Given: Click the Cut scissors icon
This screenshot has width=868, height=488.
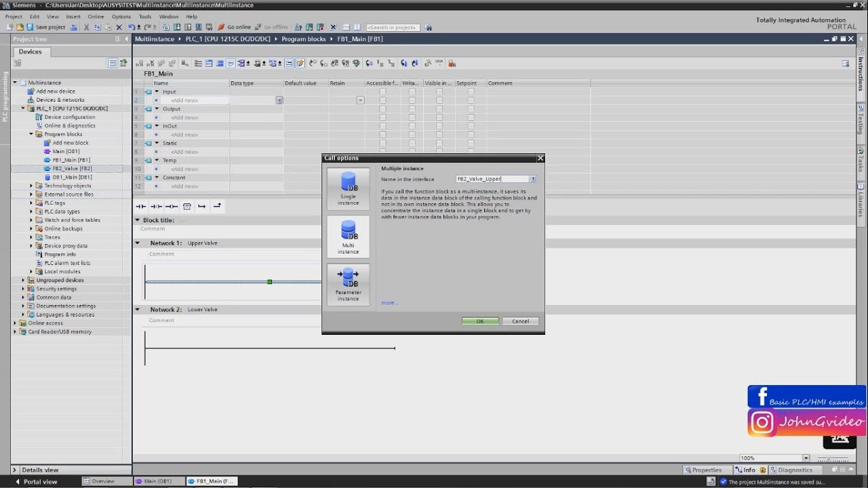Looking at the screenshot, I should click(x=87, y=27).
